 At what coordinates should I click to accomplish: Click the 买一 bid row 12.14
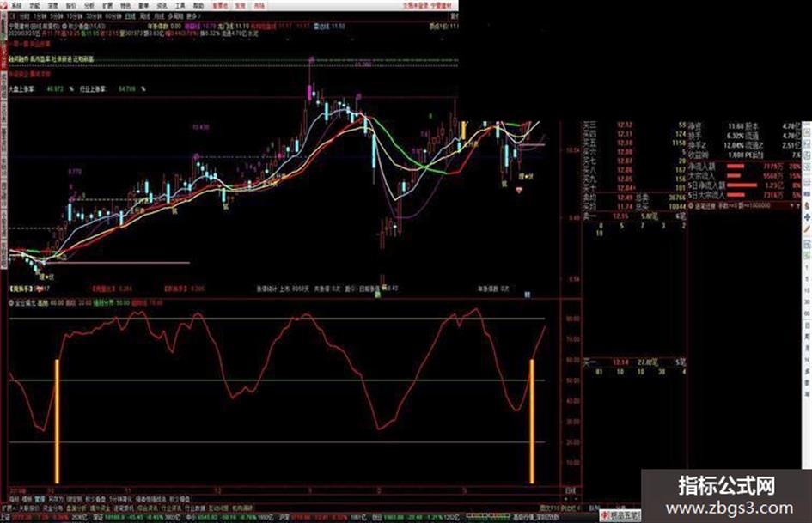[x=635, y=362]
